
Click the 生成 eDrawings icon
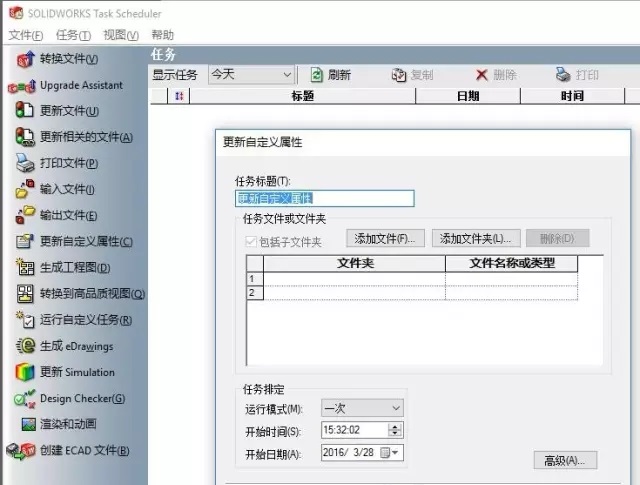(26, 346)
